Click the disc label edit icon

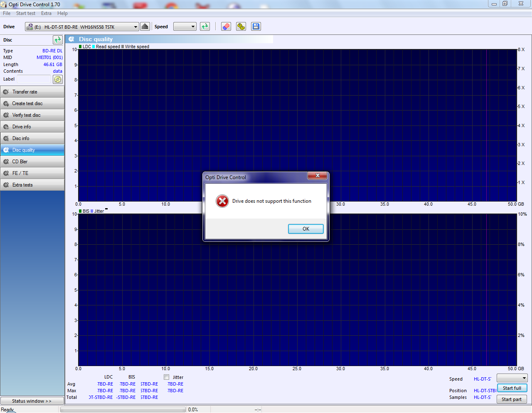58,79
